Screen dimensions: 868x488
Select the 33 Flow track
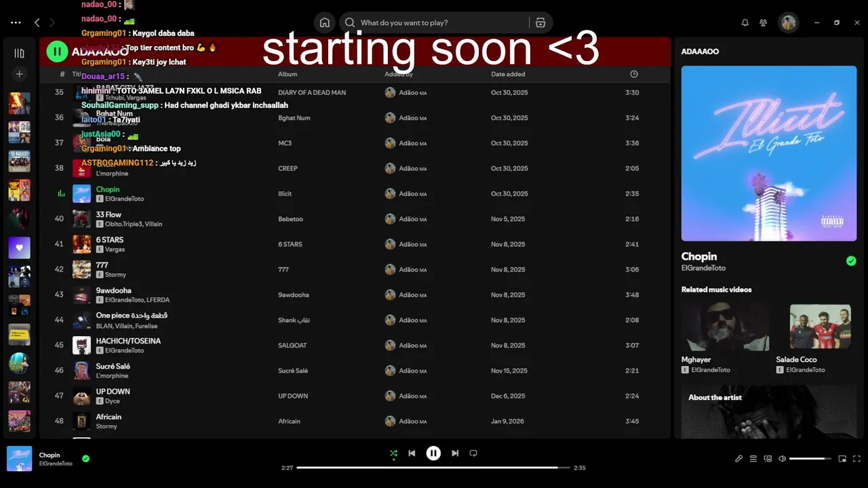(108, 215)
